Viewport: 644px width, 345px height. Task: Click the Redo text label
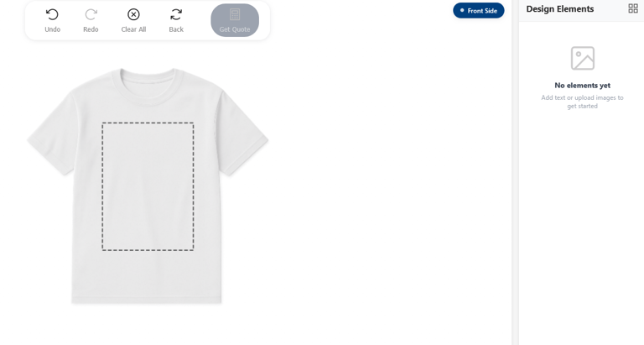[91, 29]
